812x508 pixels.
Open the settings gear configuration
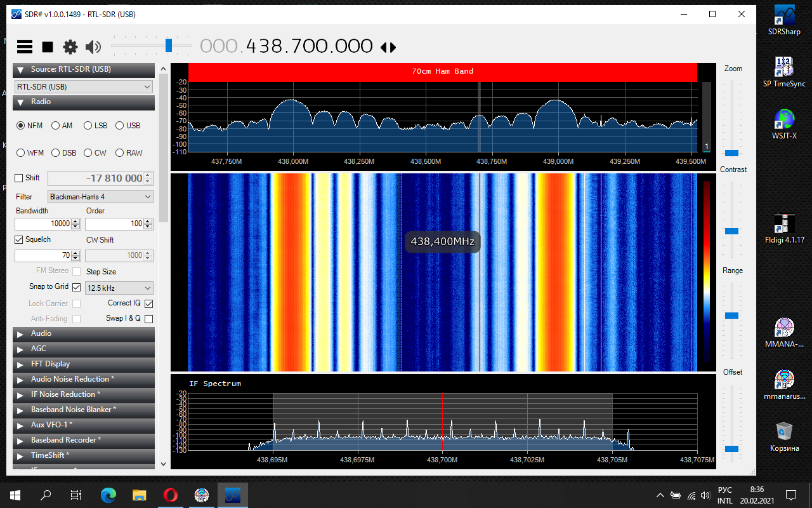pyautogui.click(x=70, y=46)
